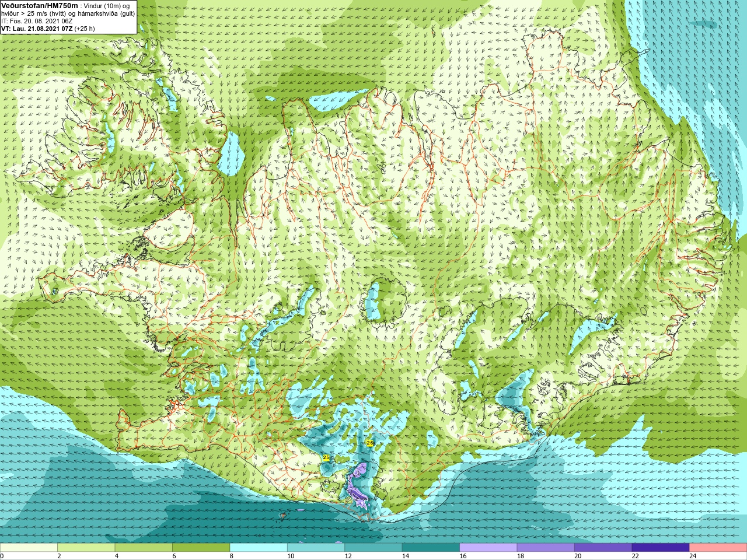
Task: Click the legend tick label 22
Action: (x=636, y=556)
